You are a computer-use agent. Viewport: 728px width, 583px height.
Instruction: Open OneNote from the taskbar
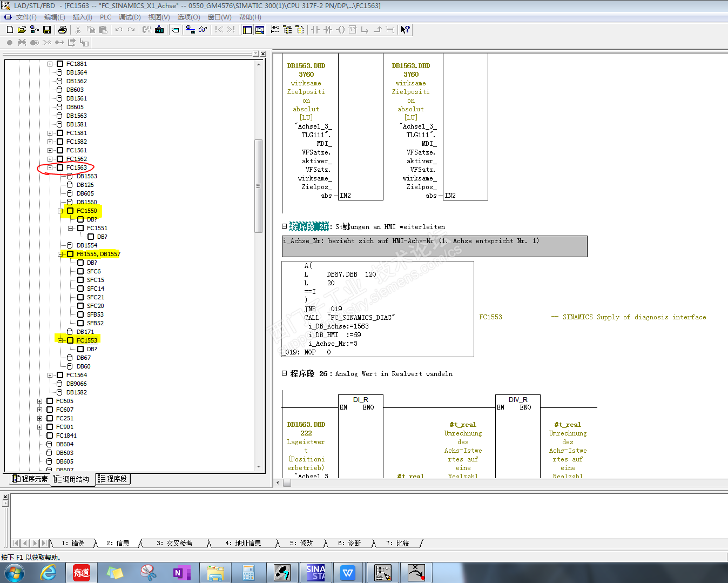click(x=182, y=572)
